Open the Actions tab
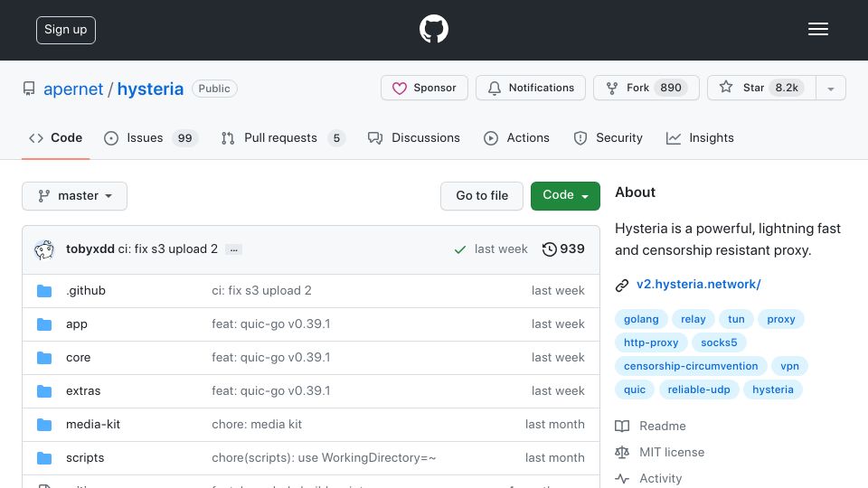This screenshot has height=488, width=868. point(516,137)
